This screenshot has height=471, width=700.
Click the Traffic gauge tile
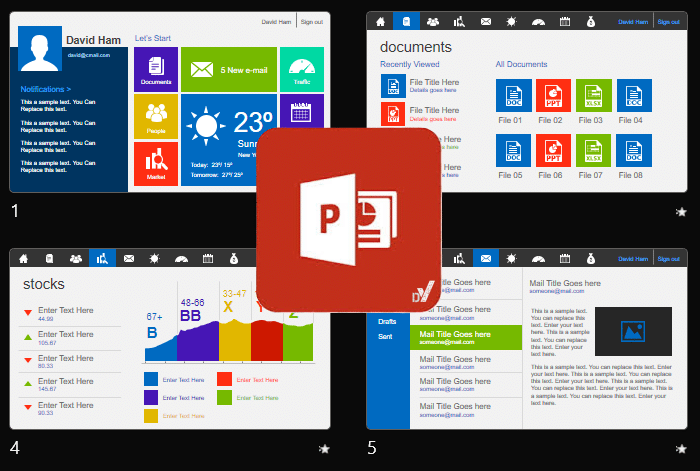301,69
